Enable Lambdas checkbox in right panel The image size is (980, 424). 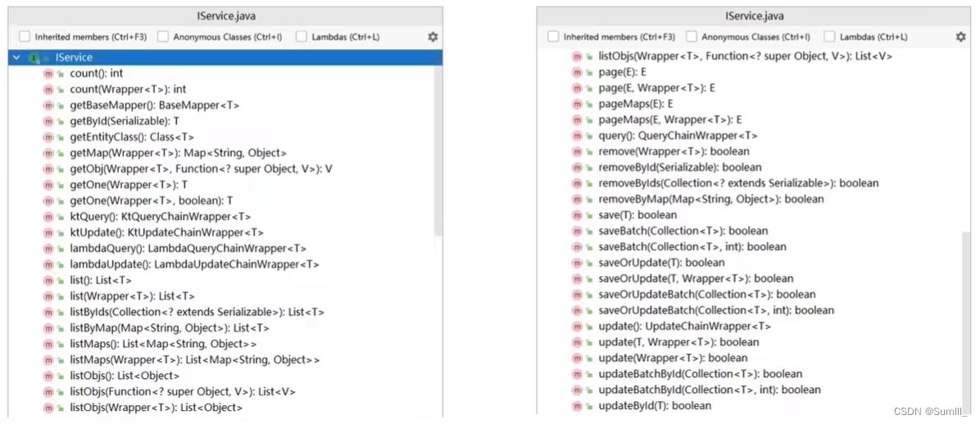(x=829, y=37)
